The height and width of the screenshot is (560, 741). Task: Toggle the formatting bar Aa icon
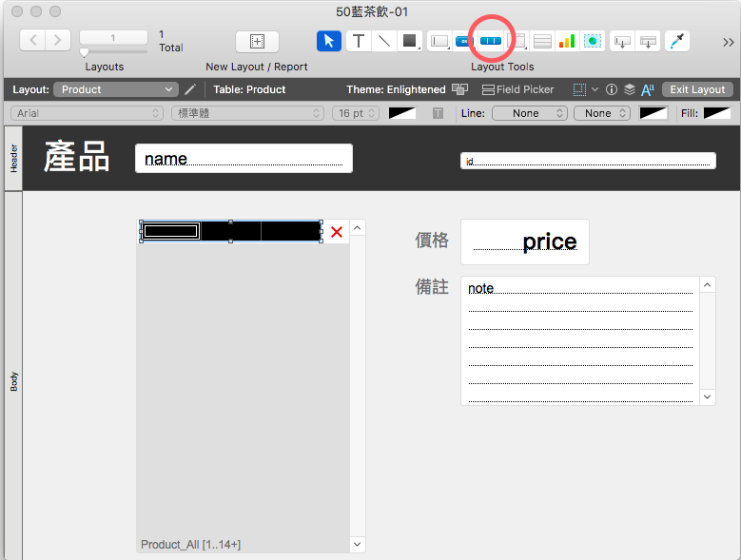648,89
